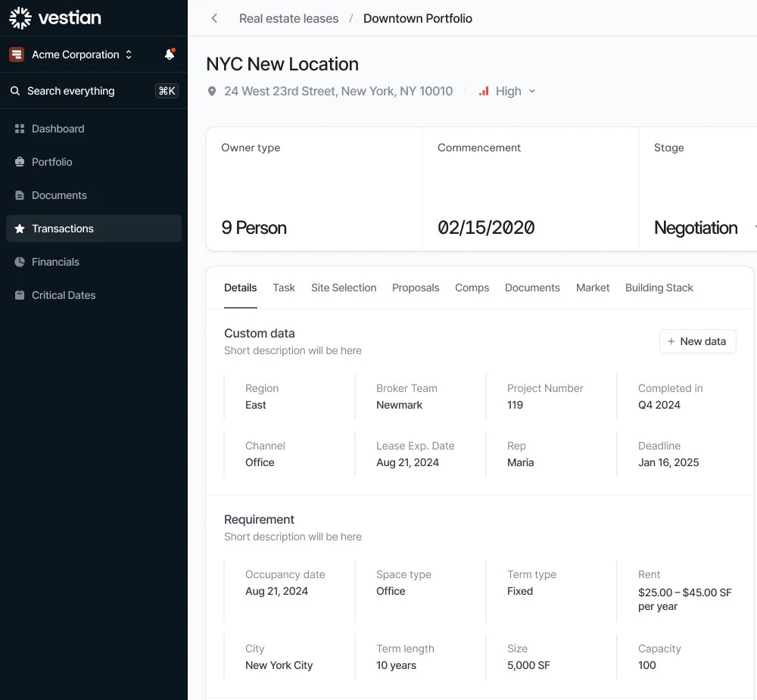The height and width of the screenshot is (700, 757).
Task: Click the Term type value Fixed
Action: pos(520,591)
